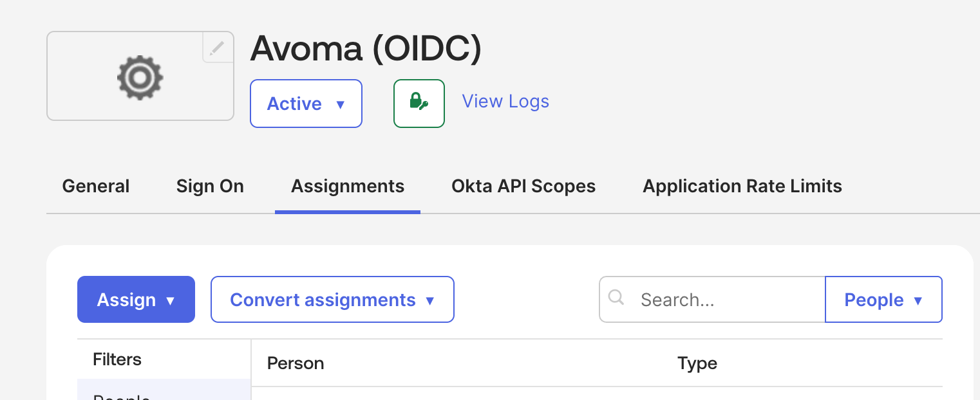Click the Filters section label
This screenshot has height=400, width=980.
pyautogui.click(x=117, y=359)
